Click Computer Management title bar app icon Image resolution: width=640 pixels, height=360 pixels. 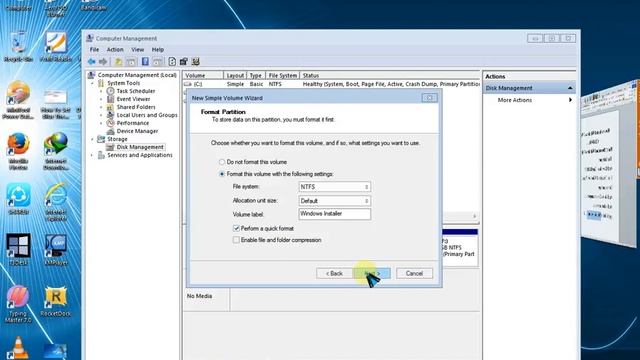[90, 38]
